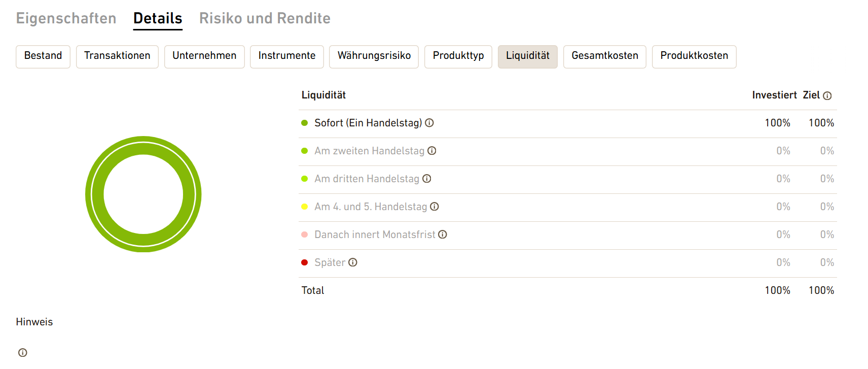Click info icon beside Am zweiten Handelstag

pos(432,151)
